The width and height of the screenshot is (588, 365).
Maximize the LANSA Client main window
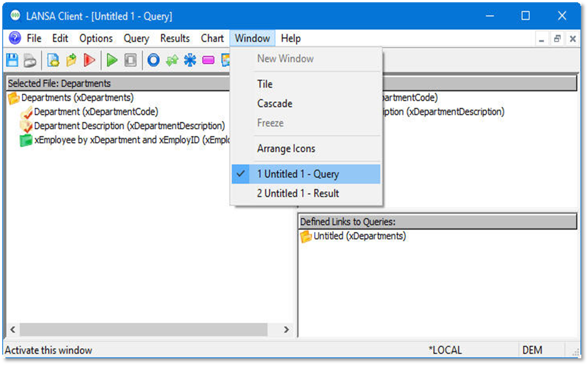(525, 16)
